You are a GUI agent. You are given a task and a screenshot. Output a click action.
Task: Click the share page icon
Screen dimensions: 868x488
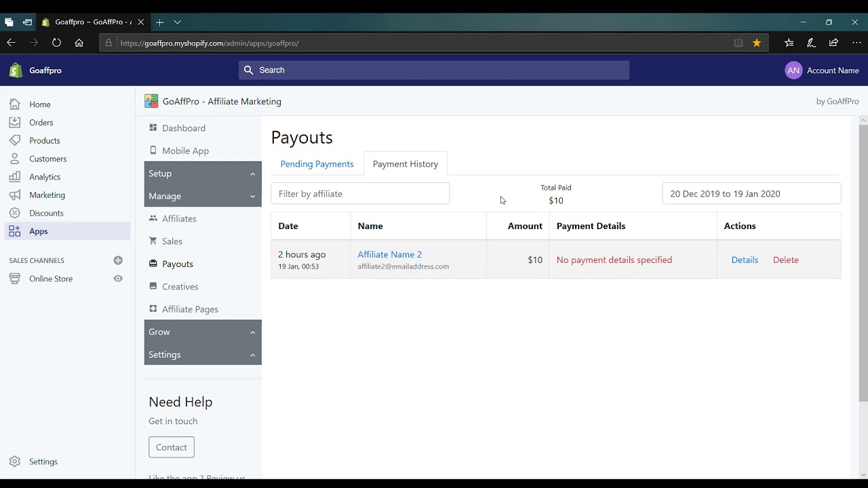(x=833, y=43)
